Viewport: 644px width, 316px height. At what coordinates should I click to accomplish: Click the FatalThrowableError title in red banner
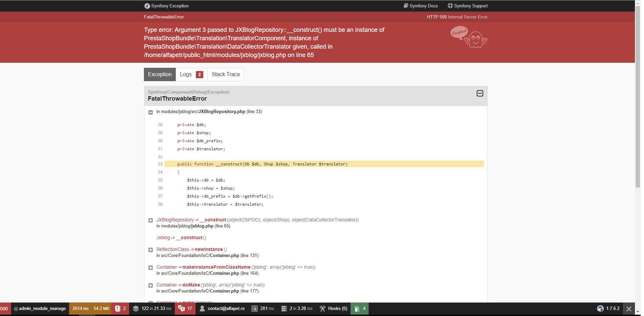[x=164, y=17]
